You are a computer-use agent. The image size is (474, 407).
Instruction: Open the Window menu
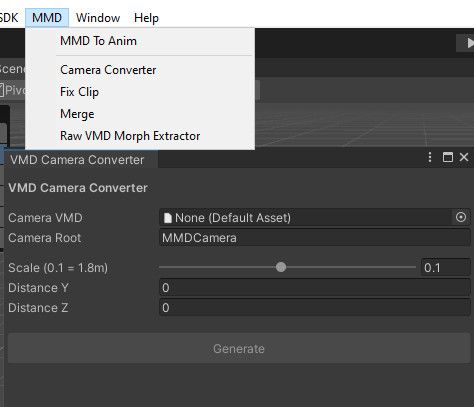98,17
